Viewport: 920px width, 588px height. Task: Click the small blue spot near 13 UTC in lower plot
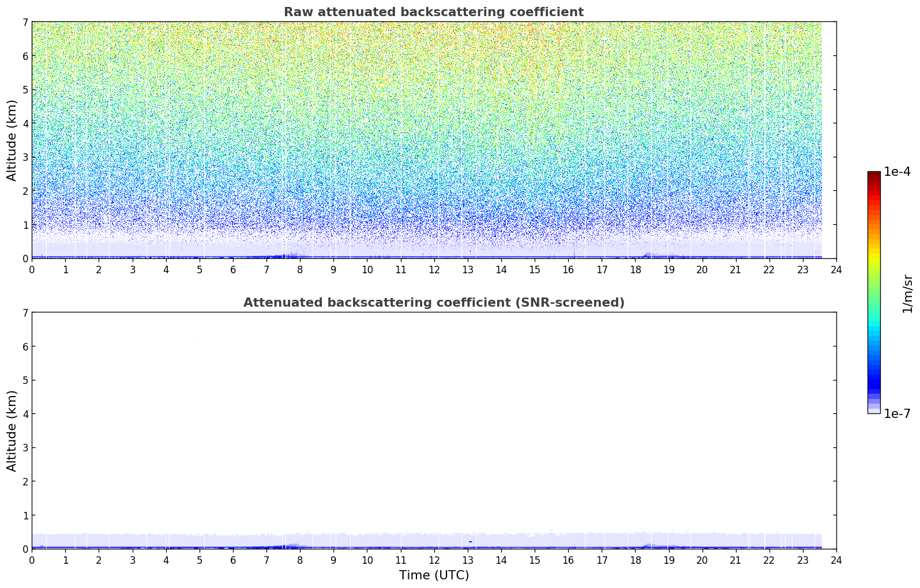(x=470, y=541)
